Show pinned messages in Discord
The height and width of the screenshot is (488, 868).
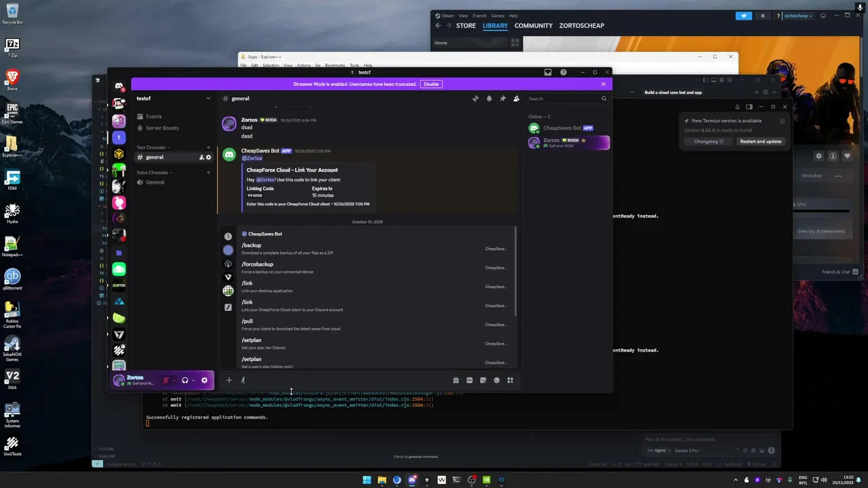(x=502, y=98)
